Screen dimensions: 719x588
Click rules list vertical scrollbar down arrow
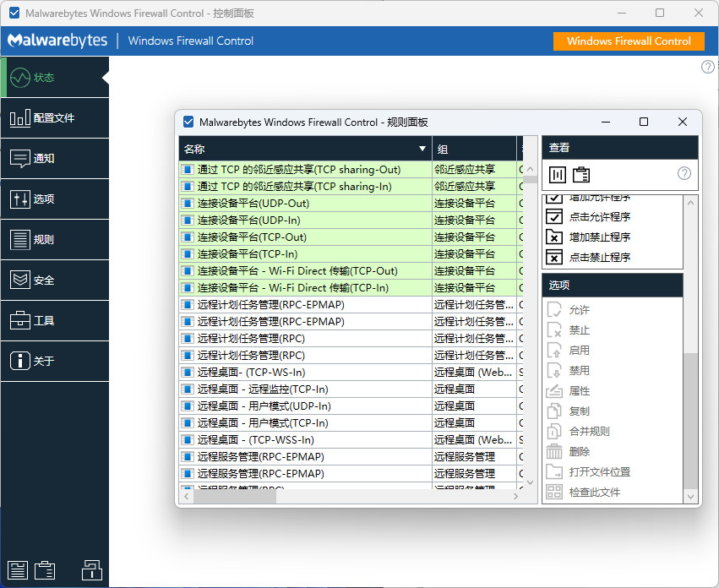[x=530, y=482]
